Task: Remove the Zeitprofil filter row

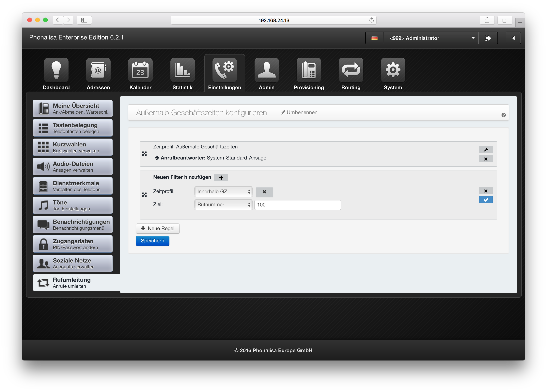Action: click(x=264, y=192)
